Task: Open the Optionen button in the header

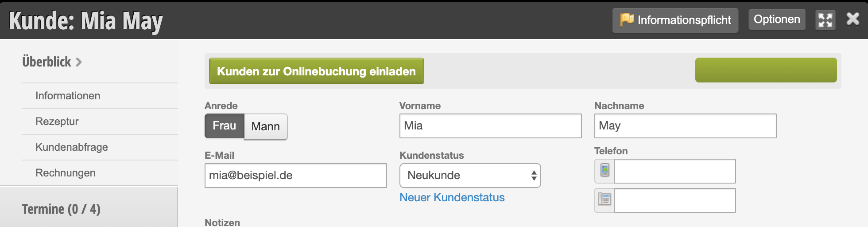Action: (777, 20)
